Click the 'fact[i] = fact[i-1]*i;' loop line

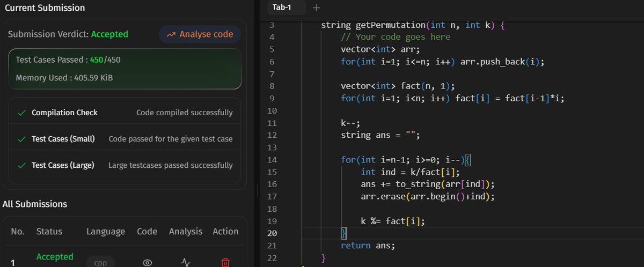[x=452, y=98]
